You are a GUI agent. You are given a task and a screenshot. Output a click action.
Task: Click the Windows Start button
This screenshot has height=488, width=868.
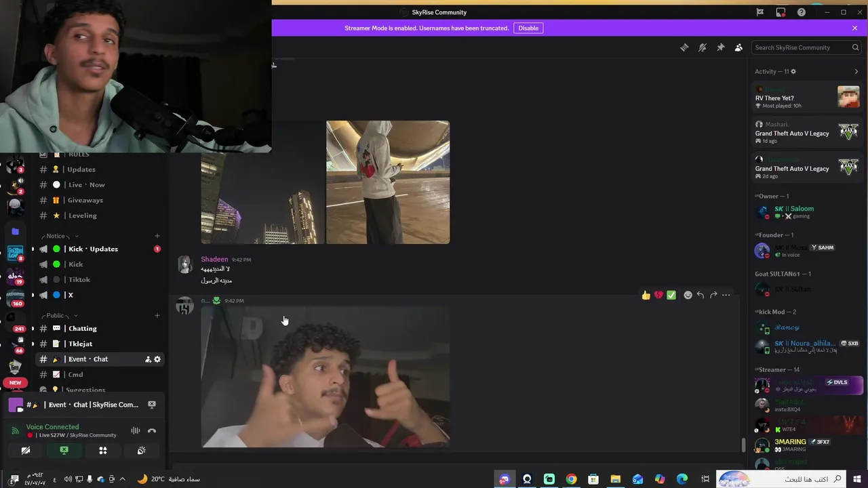coord(858,479)
